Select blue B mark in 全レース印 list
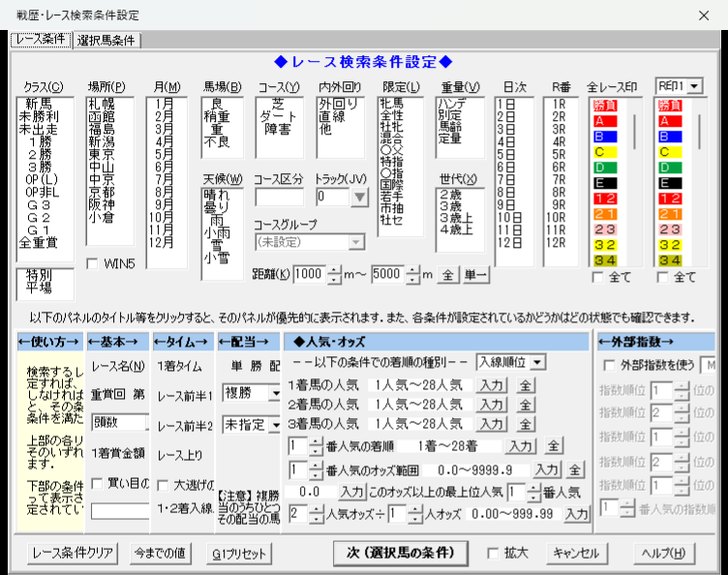Viewport: 728px width, 575px height. pyautogui.click(x=605, y=136)
